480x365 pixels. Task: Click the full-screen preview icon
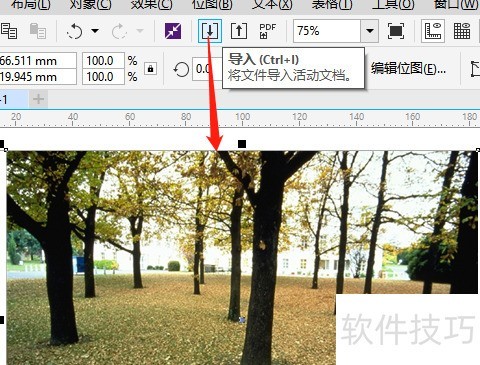click(396, 31)
